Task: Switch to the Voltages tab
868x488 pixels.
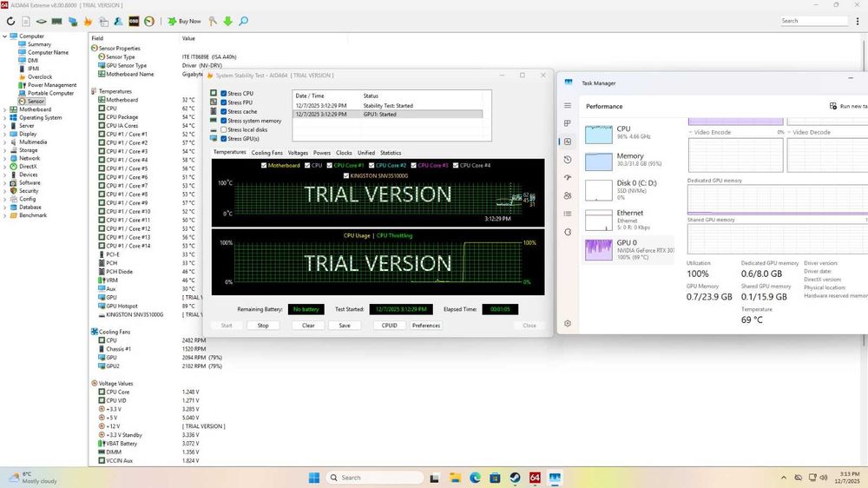Action: click(x=298, y=153)
